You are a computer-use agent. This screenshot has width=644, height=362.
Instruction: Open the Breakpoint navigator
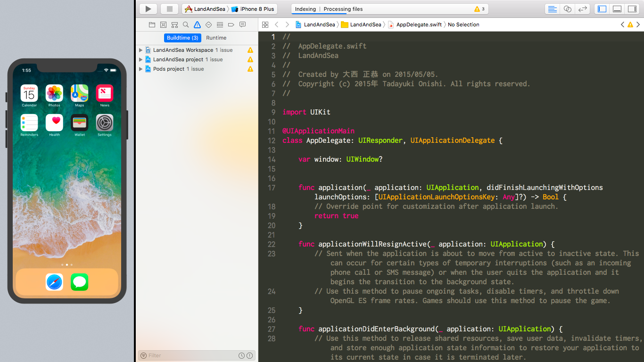point(231,25)
